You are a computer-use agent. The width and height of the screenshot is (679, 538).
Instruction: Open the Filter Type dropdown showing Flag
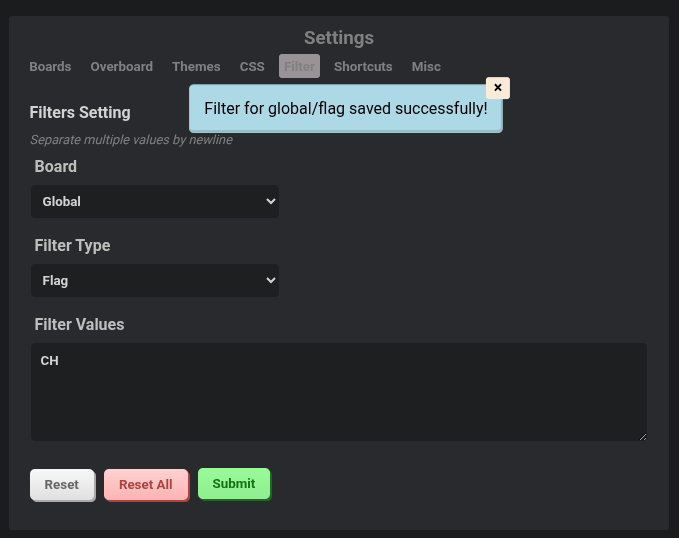(x=155, y=280)
